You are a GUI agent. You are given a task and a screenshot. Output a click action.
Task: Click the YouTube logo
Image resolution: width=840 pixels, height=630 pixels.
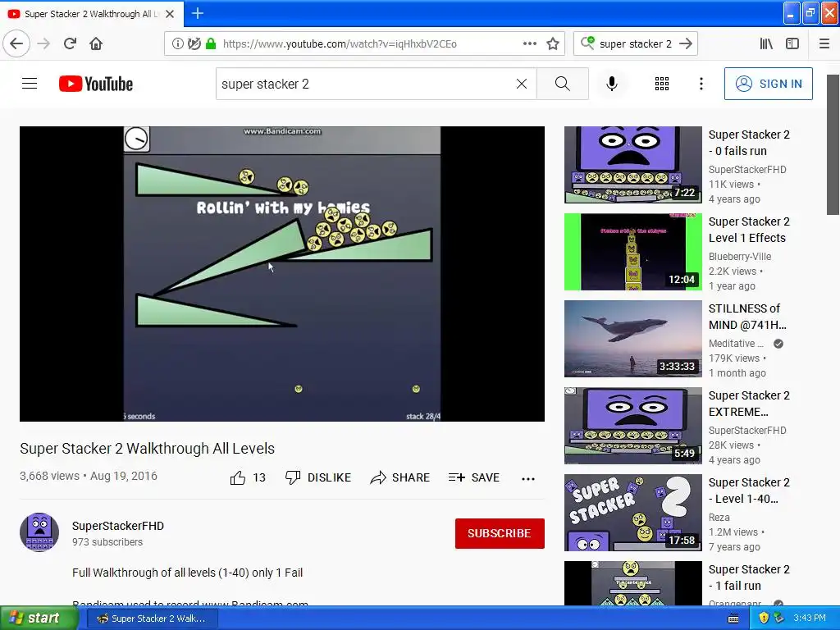pos(96,84)
